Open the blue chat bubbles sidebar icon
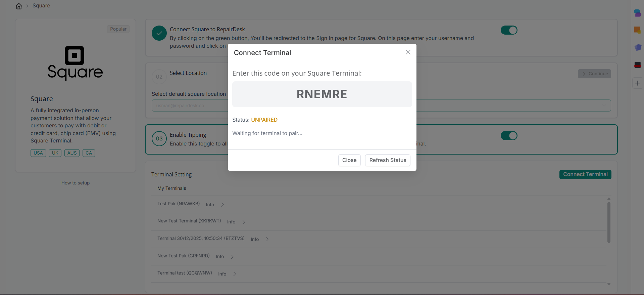 click(638, 13)
